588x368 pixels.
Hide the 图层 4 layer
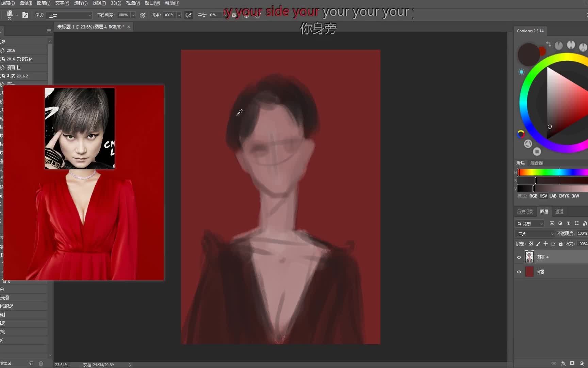point(519,257)
